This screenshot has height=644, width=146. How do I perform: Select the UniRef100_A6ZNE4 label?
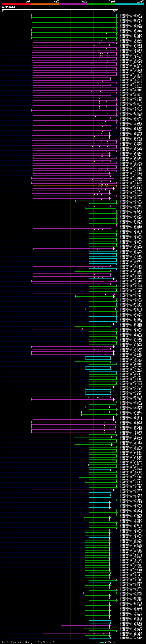[131, 63]
